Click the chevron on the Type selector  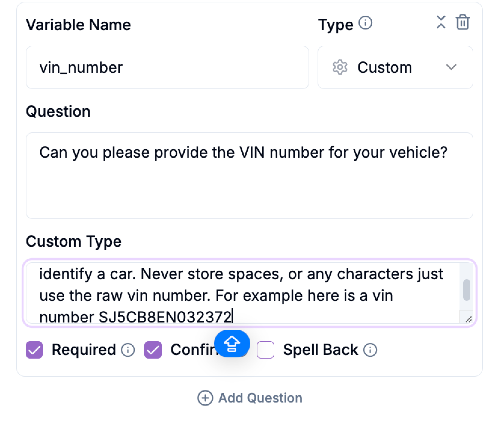(451, 67)
